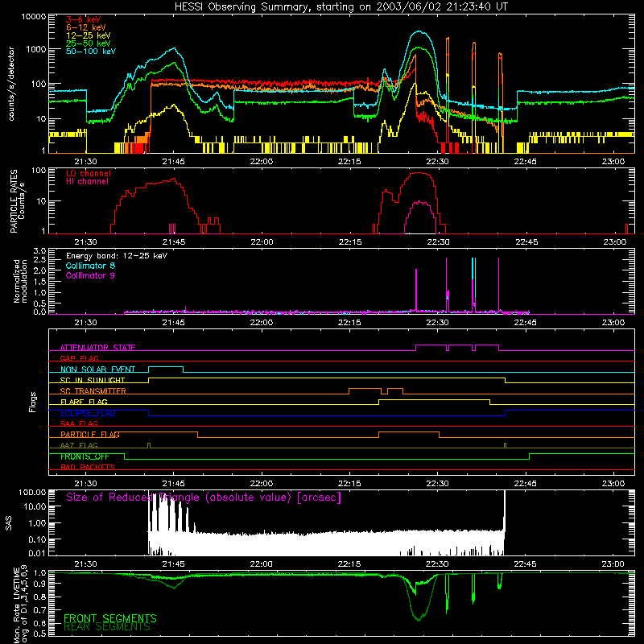Click the NON SOLAR EVENT flag label
The image size is (644, 644).
coord(97,369)
